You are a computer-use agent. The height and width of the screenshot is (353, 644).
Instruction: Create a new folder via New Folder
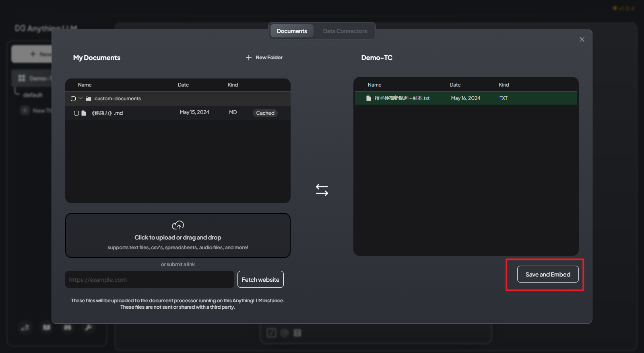coord(264,58)
